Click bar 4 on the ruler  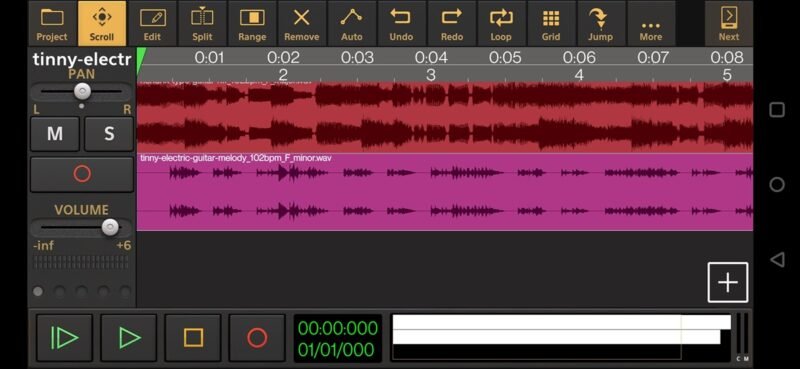579,75
